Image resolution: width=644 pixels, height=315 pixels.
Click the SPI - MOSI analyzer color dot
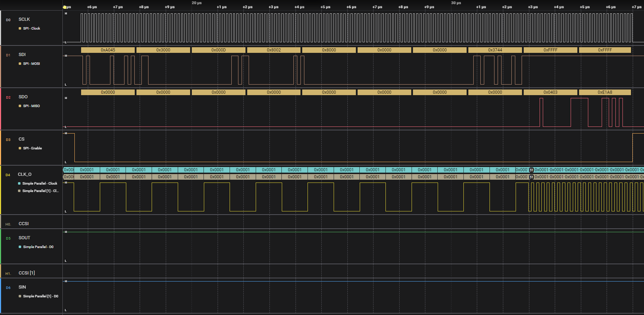click(20, 64)
